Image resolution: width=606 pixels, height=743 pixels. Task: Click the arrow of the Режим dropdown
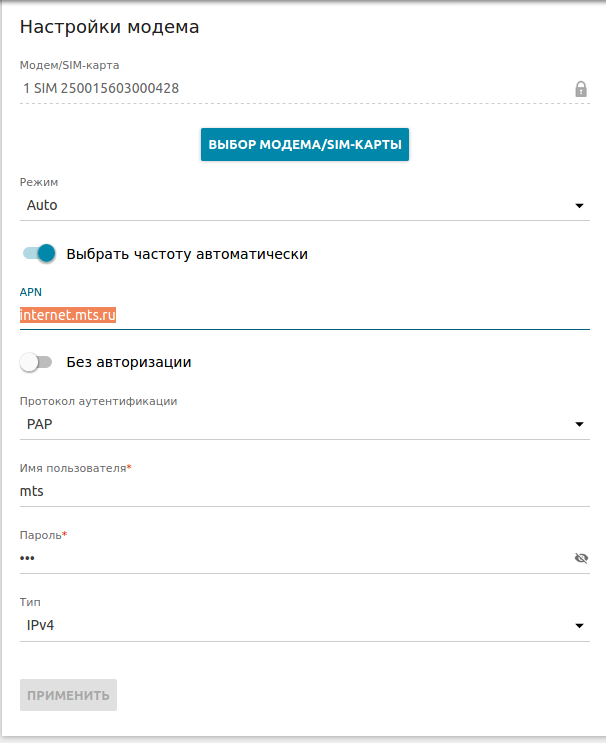pyautogui.click(x=579, y=206)
